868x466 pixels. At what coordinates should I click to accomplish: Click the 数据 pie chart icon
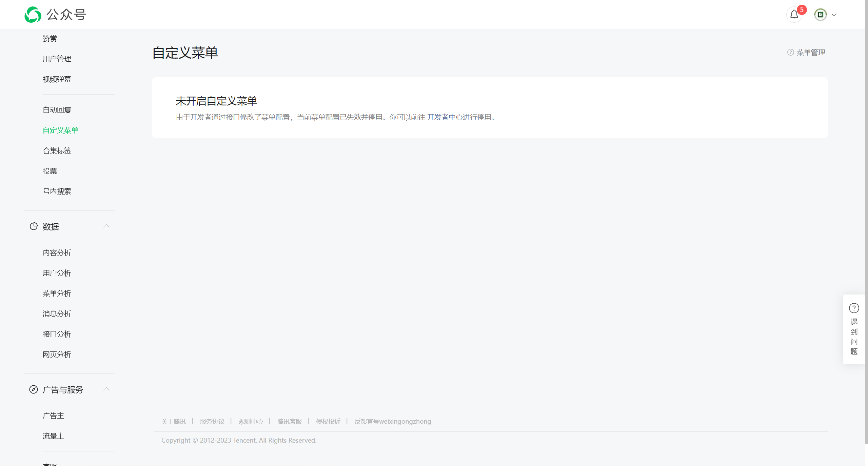[x=34, y=226]
